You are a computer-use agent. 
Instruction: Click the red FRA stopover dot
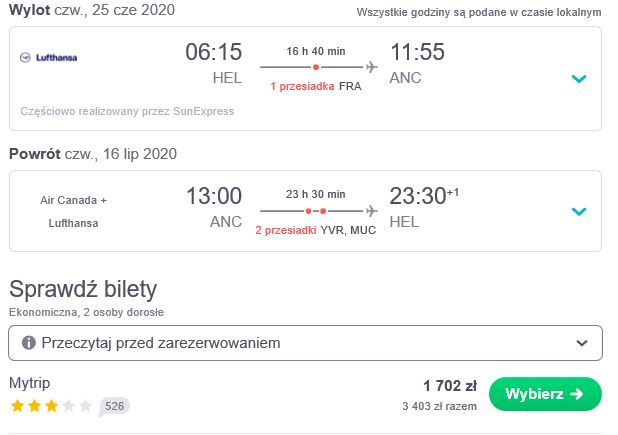click(x=316, y=67)
